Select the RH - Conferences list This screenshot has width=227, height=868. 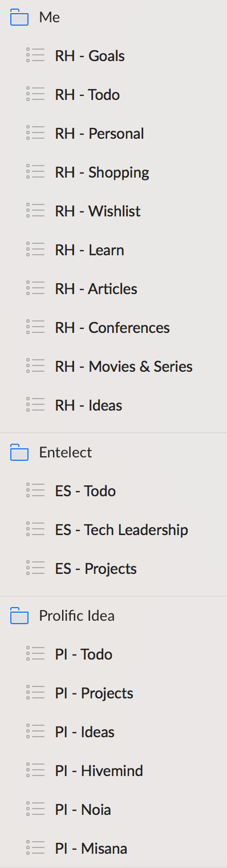point(113,327)
